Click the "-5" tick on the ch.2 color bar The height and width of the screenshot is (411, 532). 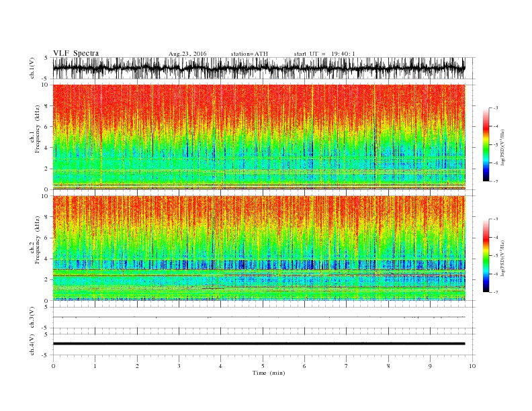pyautogui.click(x=495, y=256)
